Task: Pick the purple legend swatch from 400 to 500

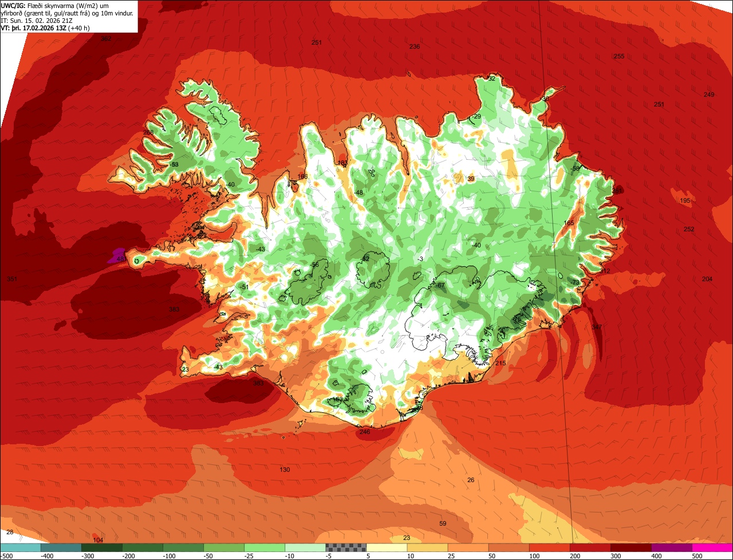Action: [671, 547]
